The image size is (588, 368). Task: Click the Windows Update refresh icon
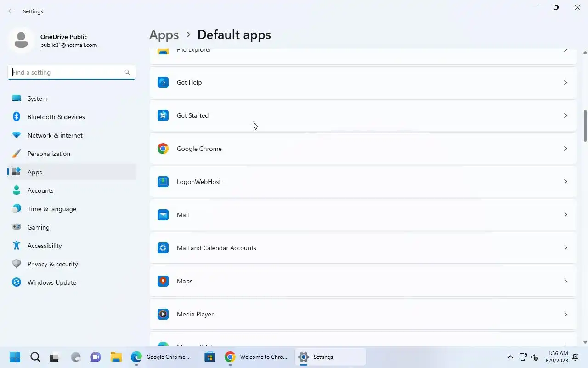pyautogui.click(x=17, y=282)
